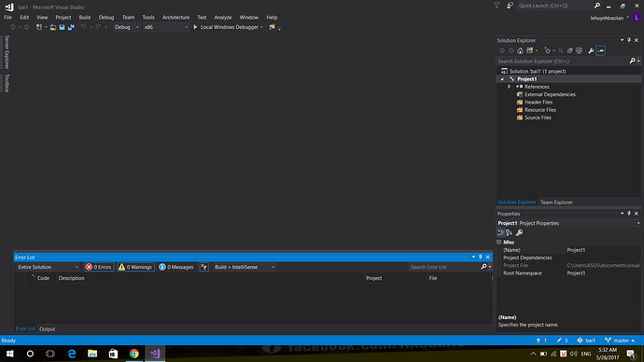Click the feedback icon near Quick Launch
Viewport: 644px width, 362px height.
(x=510, y=6)
